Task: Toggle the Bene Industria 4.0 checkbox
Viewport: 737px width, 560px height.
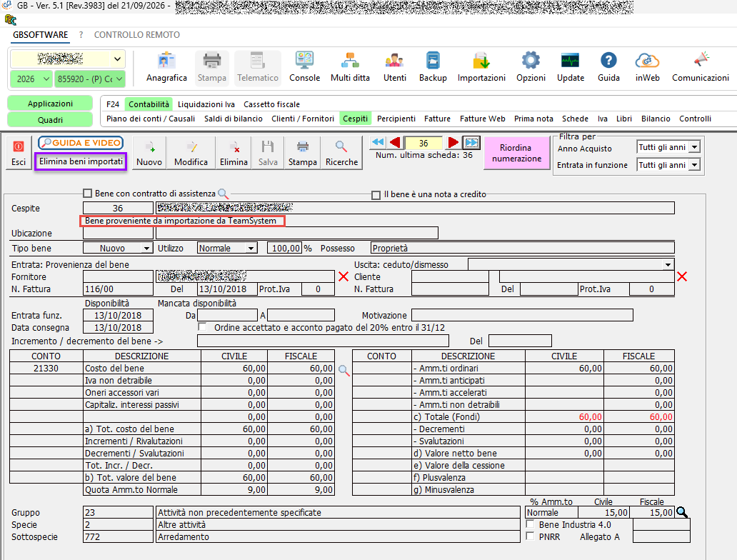Action: 531,524
